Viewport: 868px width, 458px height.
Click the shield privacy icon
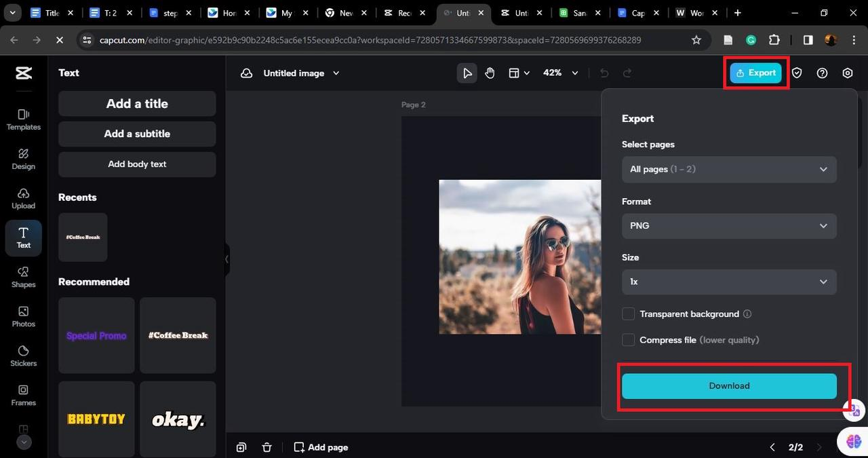pyautogui.click(x=797, y=73)
